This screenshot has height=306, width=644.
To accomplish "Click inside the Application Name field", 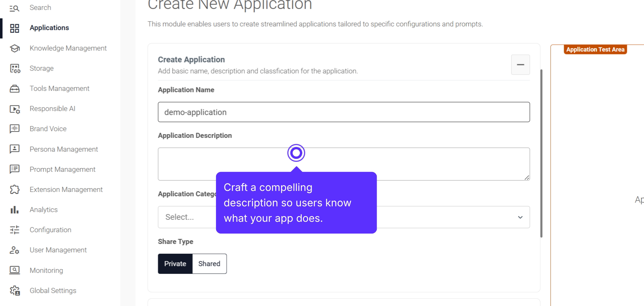I will (343, 112).
